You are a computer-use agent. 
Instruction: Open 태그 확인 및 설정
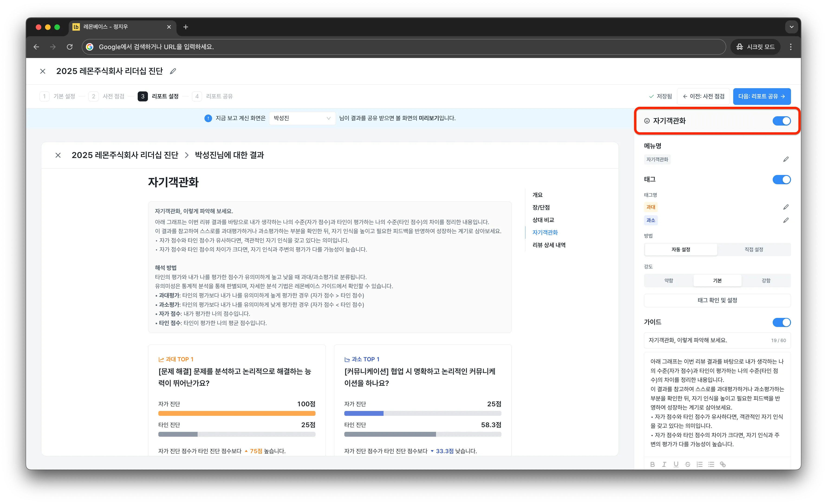point(717,300)
